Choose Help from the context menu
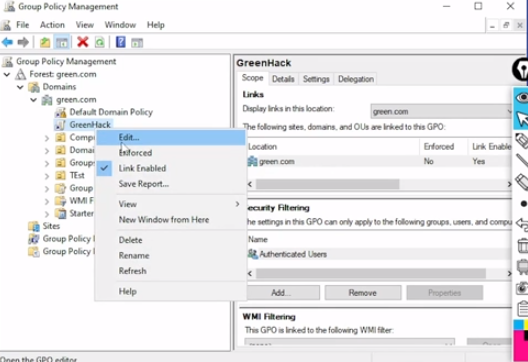 [x=171, y=292]
